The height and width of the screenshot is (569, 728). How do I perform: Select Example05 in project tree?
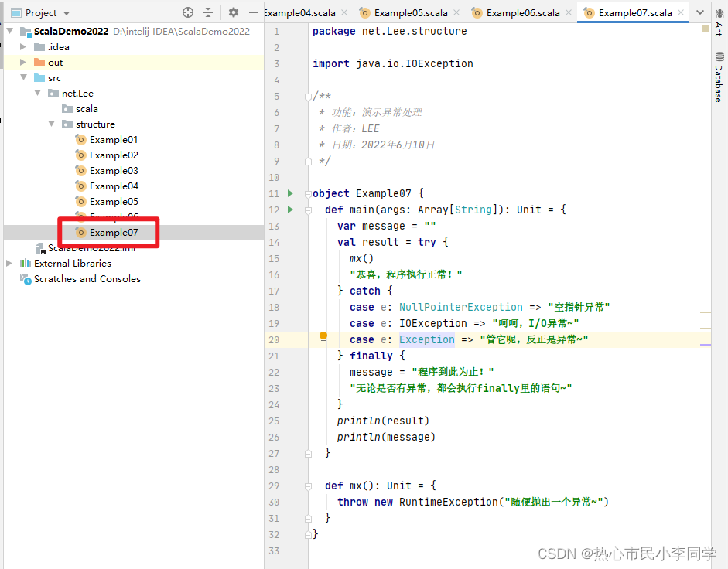tap(114, 202)
